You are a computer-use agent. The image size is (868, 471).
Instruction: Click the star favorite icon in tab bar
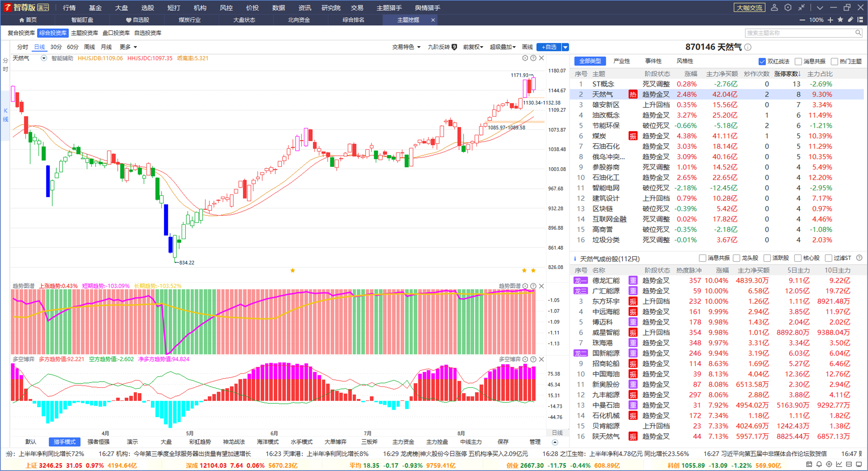(840, 20)
